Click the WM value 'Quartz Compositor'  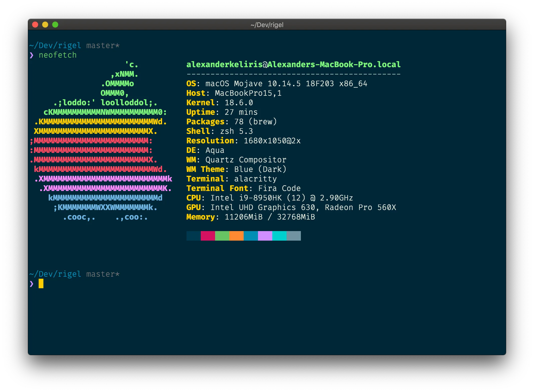point(246,160)
